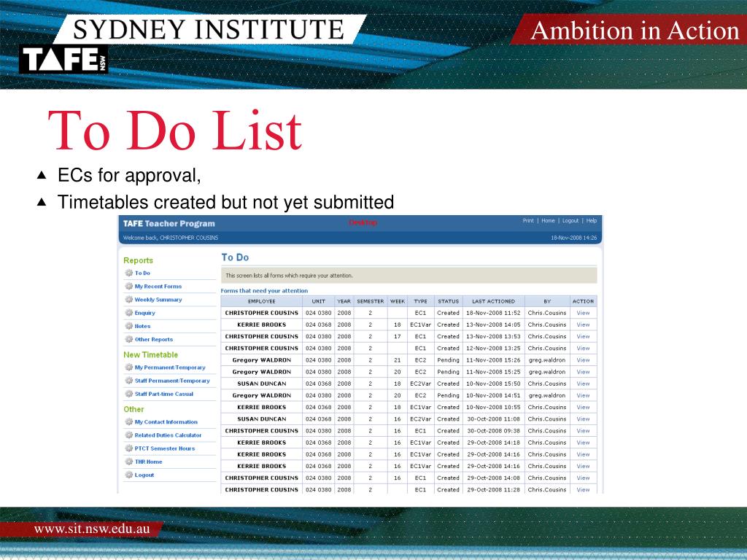
Task: View form actioned 10-Nov-2008 14:51
Action: (583, 396)
